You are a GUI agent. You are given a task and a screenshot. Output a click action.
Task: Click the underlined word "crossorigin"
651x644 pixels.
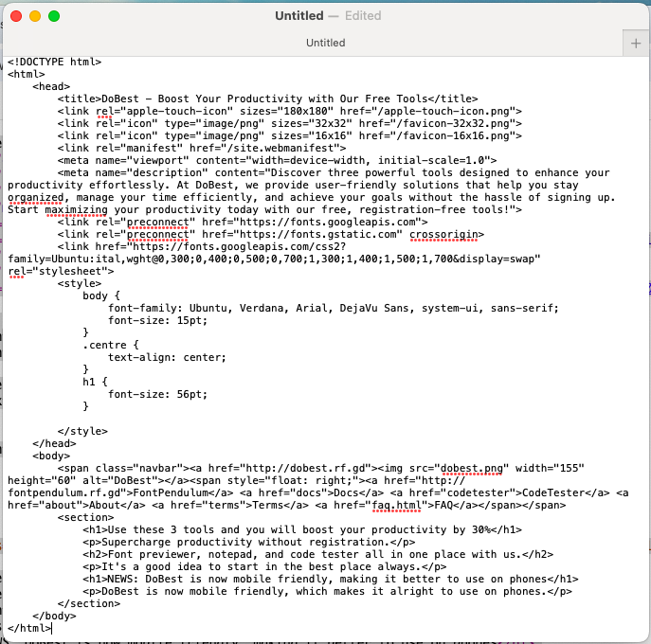(445, 234)
